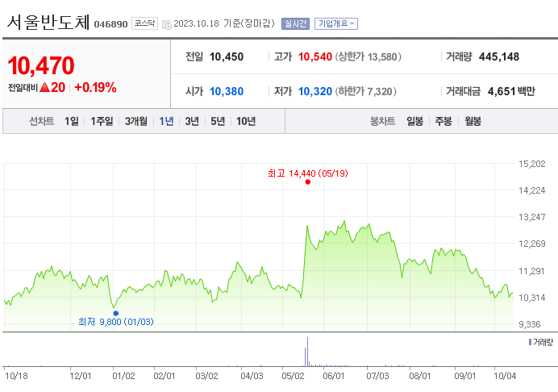Click the tallest volume bar in May
Image resolution: width=558 pixels, height=392 pixels.
tap(307, 352)
